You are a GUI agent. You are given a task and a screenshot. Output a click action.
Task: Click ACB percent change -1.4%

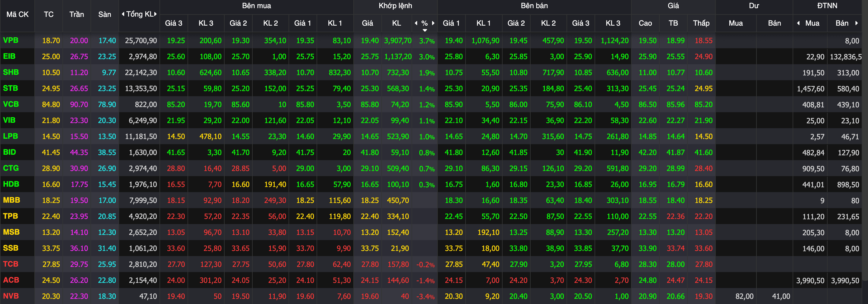point(425,280)
